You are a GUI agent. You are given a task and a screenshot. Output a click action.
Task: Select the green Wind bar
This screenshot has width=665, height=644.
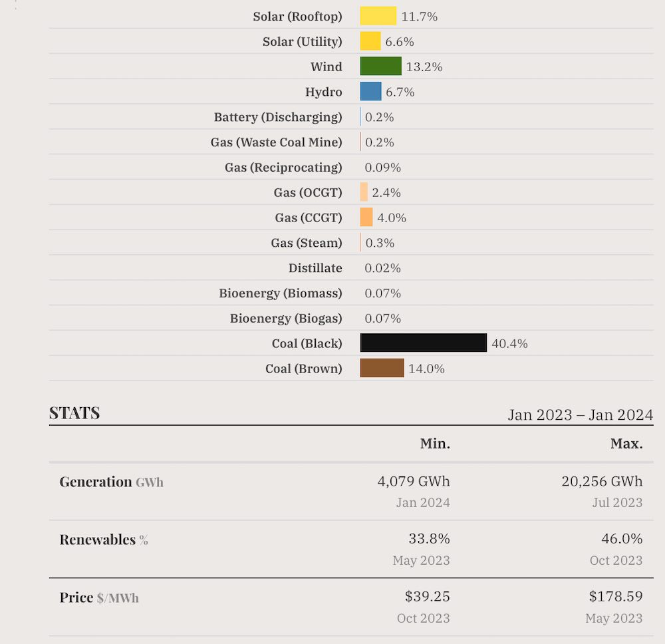(380, 67)
